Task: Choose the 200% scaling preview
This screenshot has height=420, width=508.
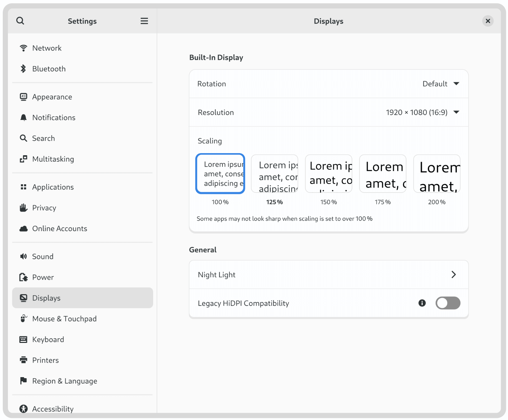Action: pyautogui.click(x=437, y=174)
